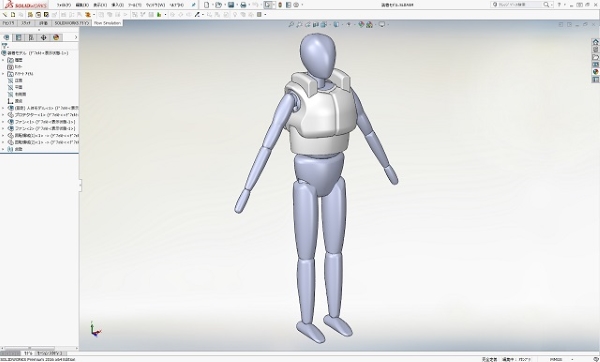Open the ファイル(F) menu
This screenshot has height=362, width=600.
click(64, 5)
